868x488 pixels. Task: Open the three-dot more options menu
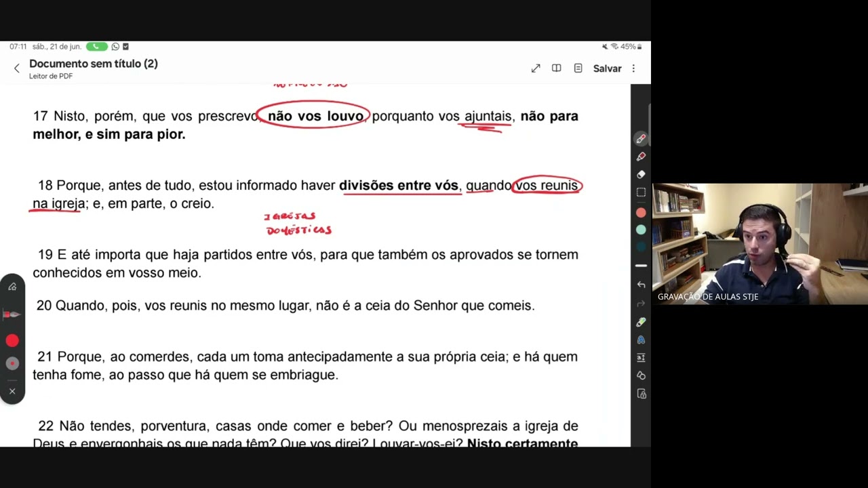(633, 68)
